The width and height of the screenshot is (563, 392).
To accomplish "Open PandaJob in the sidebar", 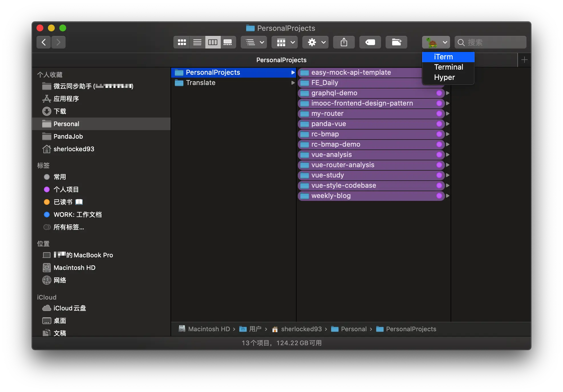I will pyautogui.click(x=101, y=136).
